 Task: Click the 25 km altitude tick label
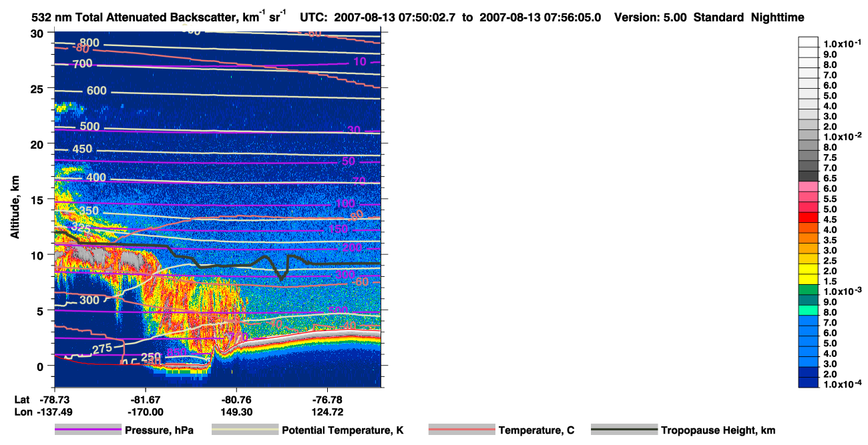click(x=38, y=89)
